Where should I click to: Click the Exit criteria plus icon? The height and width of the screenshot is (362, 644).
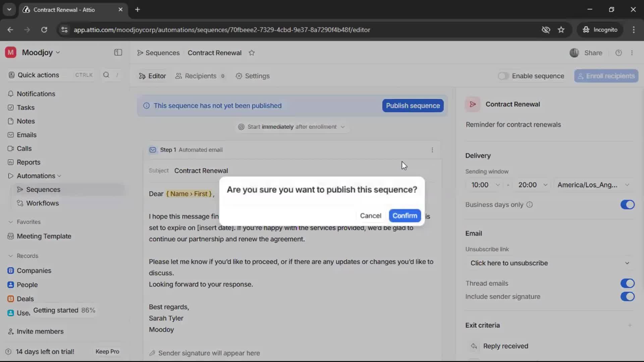pos(630,325)
